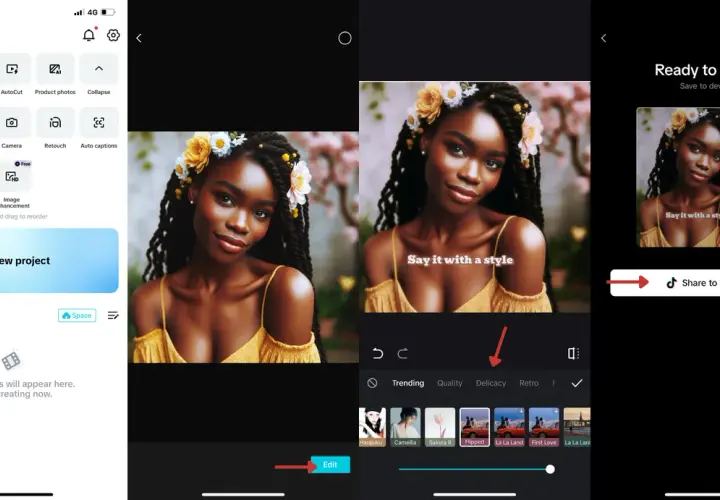
Task: Tap the circle select icon on the preview
Action: pos(345,38)
